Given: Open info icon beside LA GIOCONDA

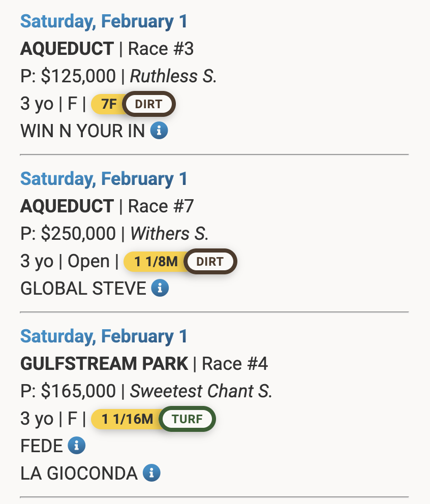Looking at the screenshot, I should point(151,474).
